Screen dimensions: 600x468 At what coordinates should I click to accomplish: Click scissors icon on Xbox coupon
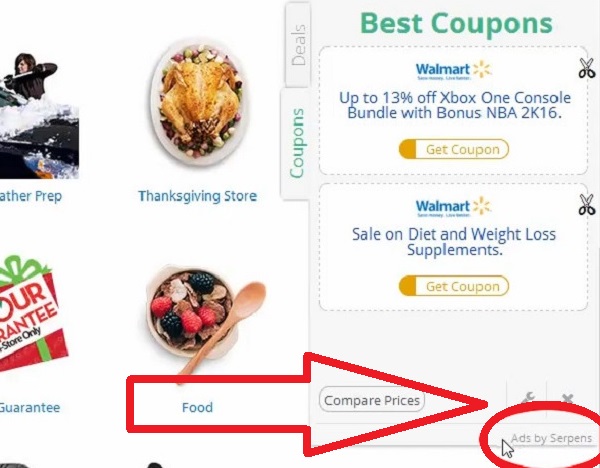[587, 68]
